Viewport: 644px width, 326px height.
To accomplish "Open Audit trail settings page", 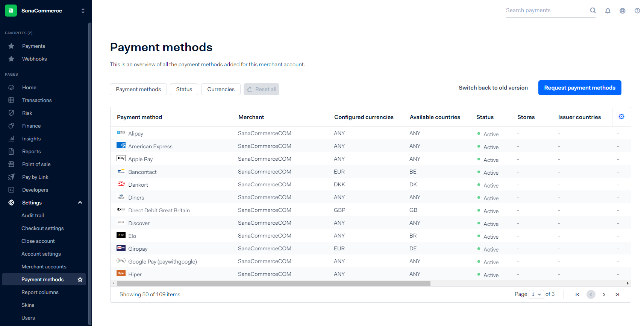I will click(33, 215).
